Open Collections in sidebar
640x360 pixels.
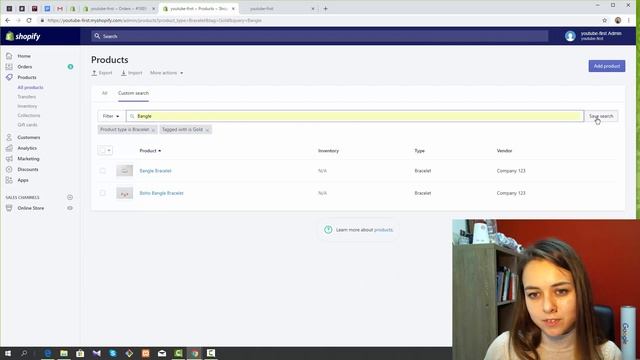tap(29, 116)
